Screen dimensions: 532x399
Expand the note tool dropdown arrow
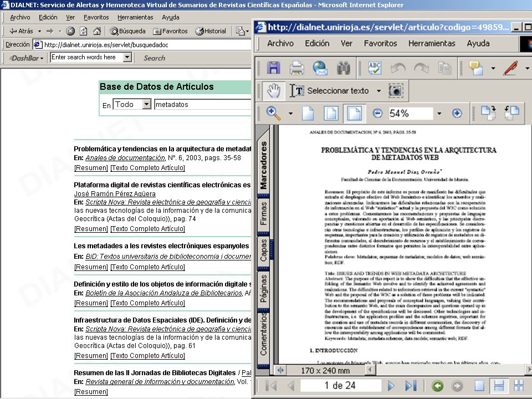pyautogui.click(x=493, y=68)
